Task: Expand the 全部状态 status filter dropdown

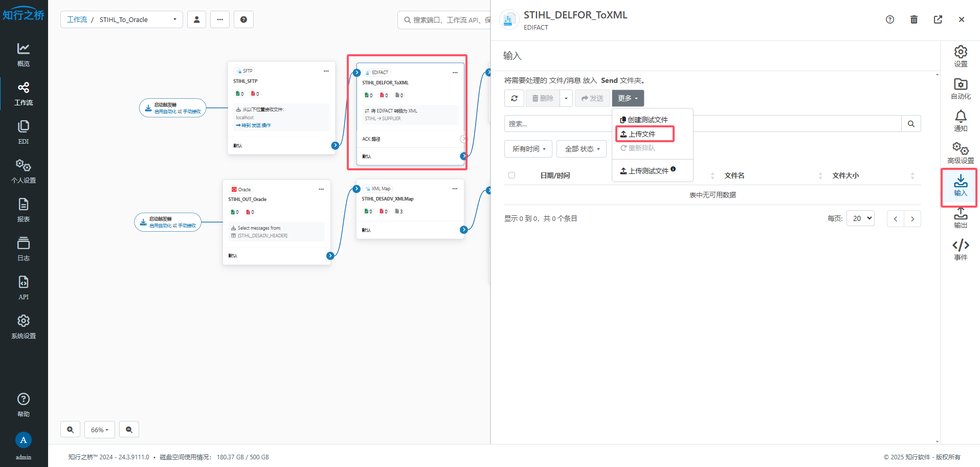Action: [582, 149]
